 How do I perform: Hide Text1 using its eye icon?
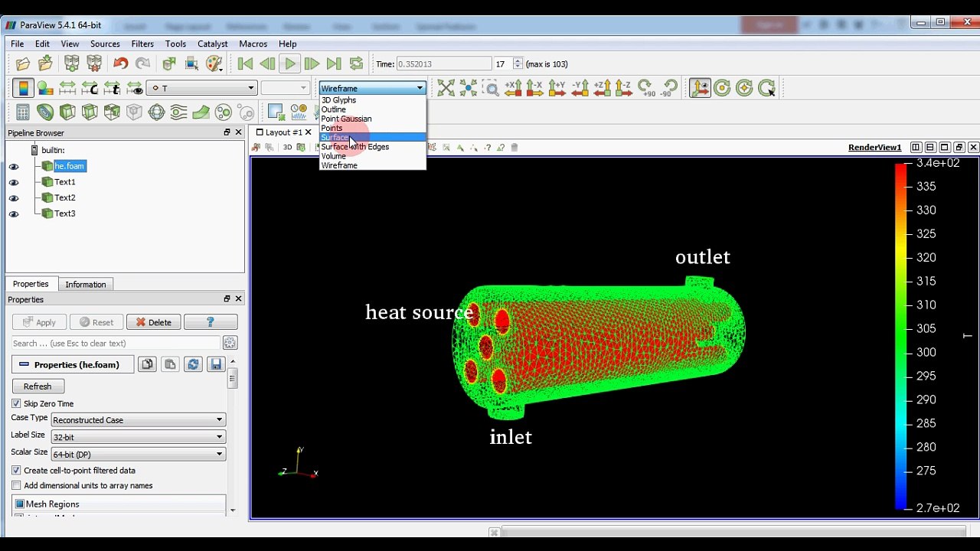14,183
